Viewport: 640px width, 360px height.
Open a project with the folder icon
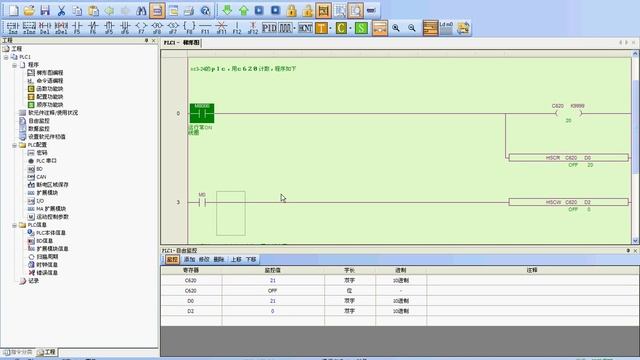pyautogui.click(x=29, y=11)
